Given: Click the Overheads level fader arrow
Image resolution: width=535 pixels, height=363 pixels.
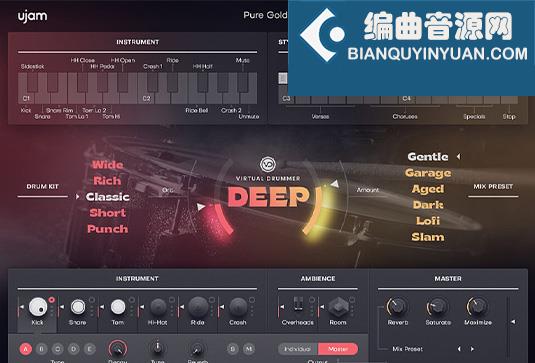Looking at the screenshot, I should [x=282, y=307].
